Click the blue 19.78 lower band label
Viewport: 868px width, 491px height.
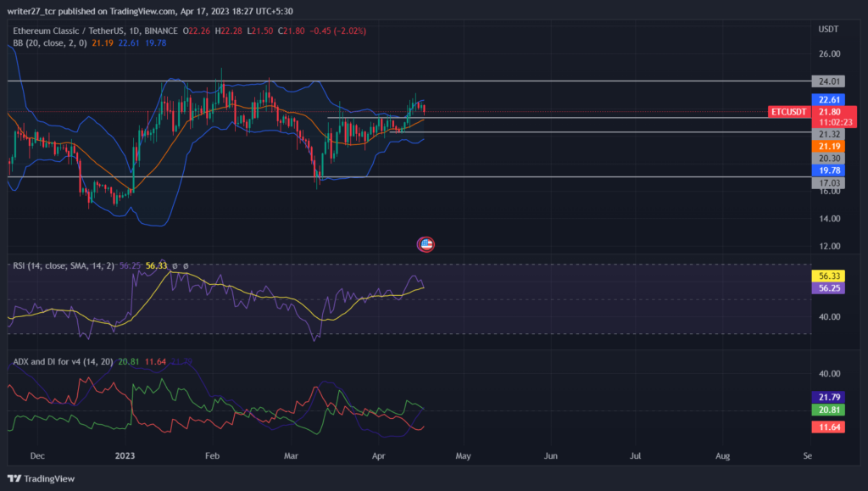tap(828, 170)
